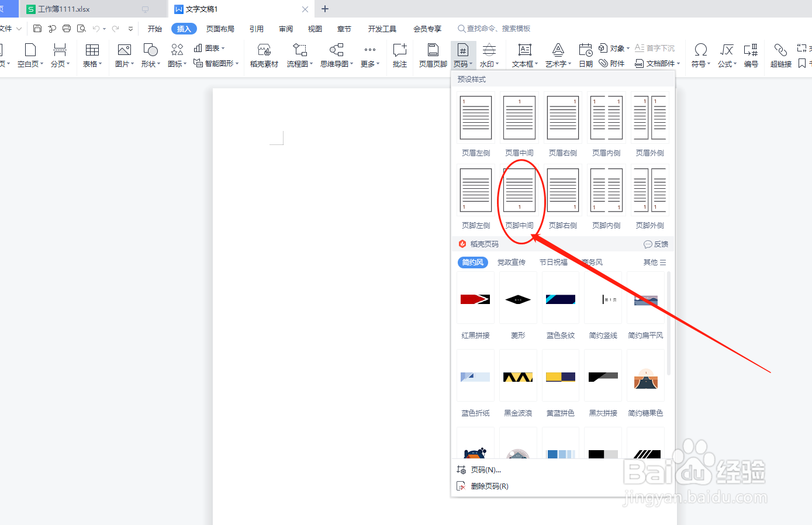Viewport: 812px width, 525px height.
Task: Choose the 页眉右侧 page number preset
Action: tap(563, 125)
